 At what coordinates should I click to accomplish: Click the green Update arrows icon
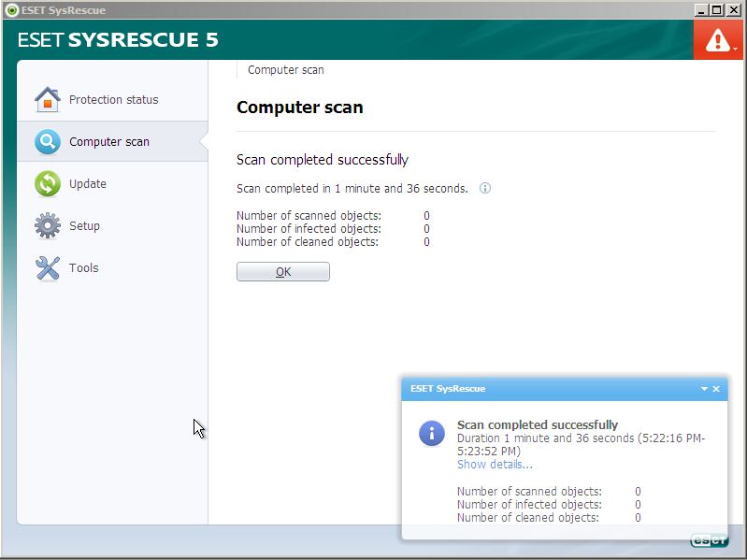[48, 183]
